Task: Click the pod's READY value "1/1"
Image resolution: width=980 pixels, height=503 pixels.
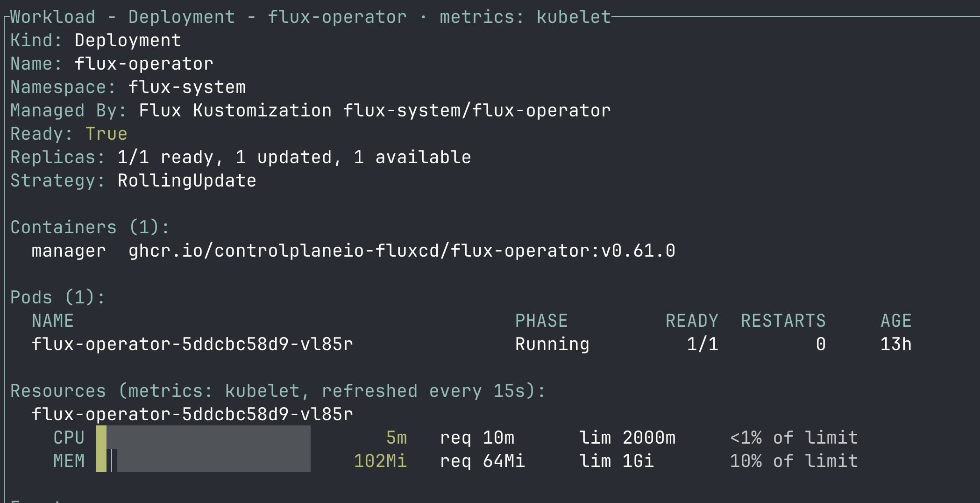Action: click(703, 344)
